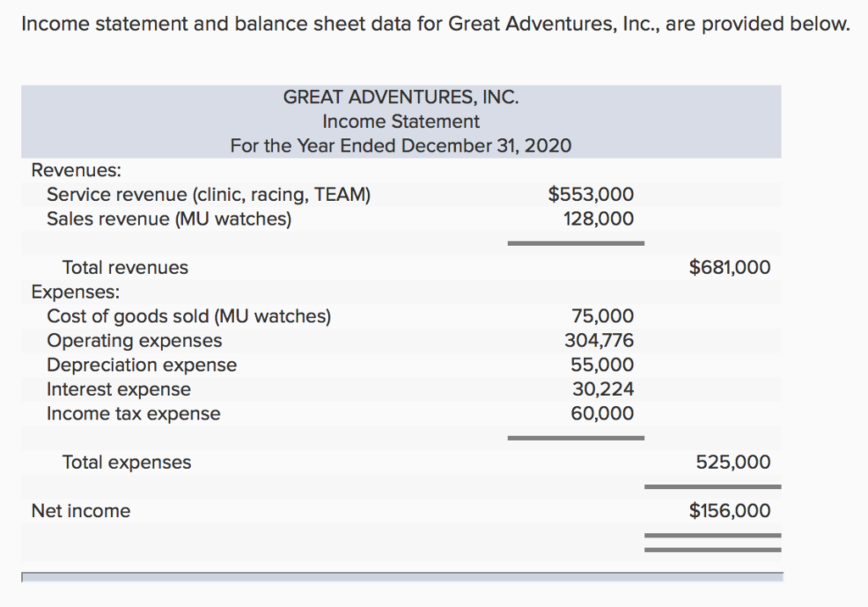This screenshot has width=868, height=607.
Task: Select the Revenues: section label
Action: coord(76,170)
